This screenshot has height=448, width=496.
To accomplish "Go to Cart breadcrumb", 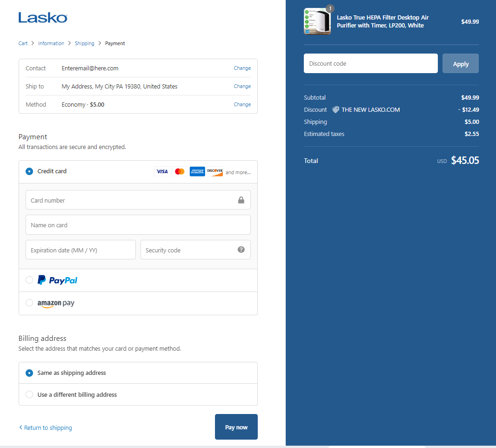I will [23, 43].
